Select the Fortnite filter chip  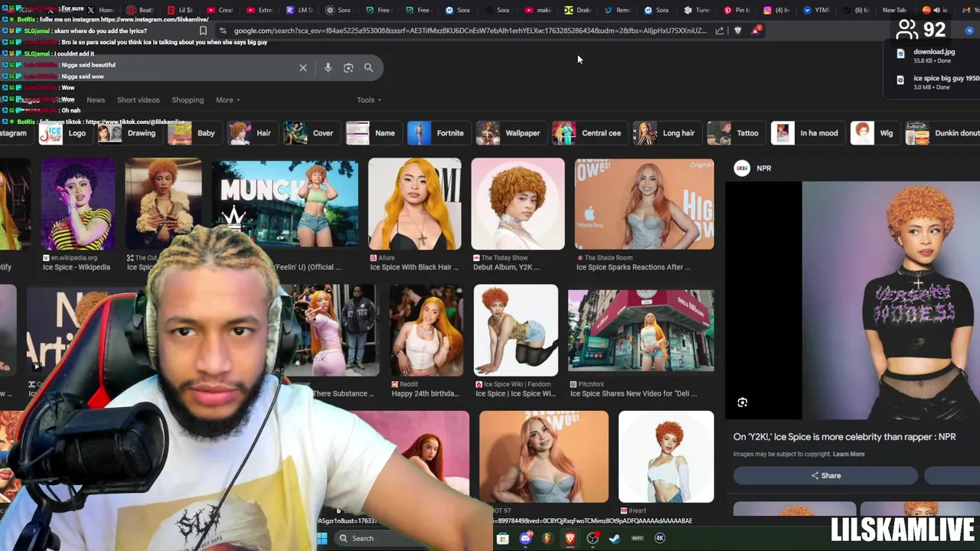point(438,133)
